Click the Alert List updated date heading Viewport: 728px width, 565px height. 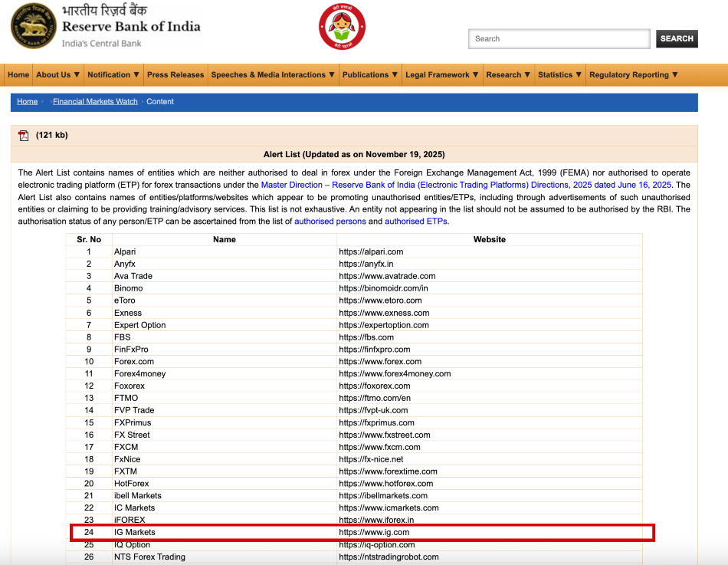(354, 154)
